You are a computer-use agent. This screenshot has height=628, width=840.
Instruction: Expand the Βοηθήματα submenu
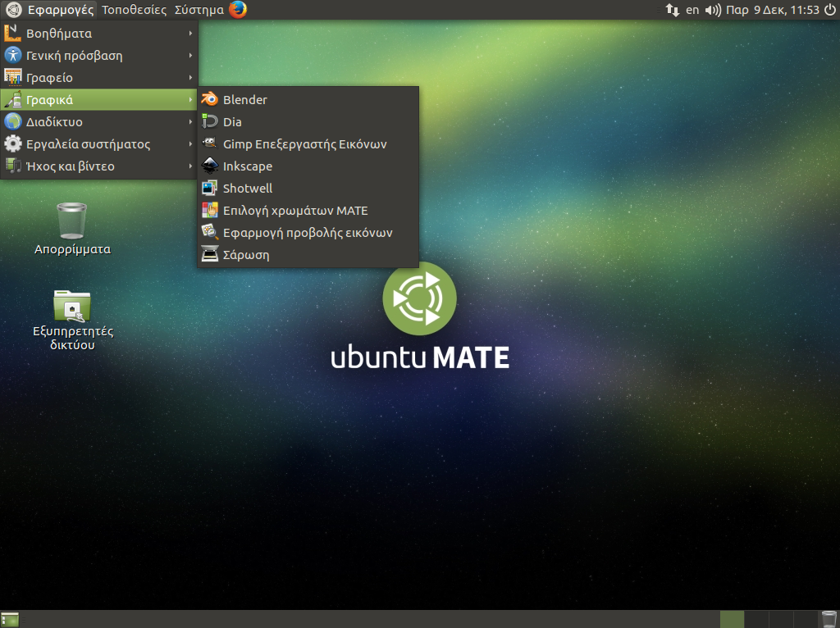click(59, 34)
